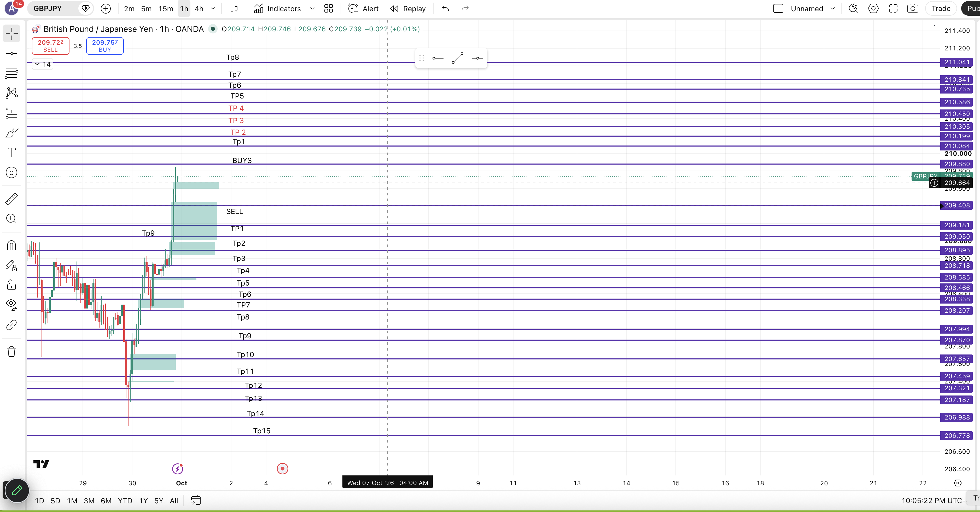Screen dimensions: 980x512
Task: Open the quick search lightbulb icon
Action: (853, 8)
